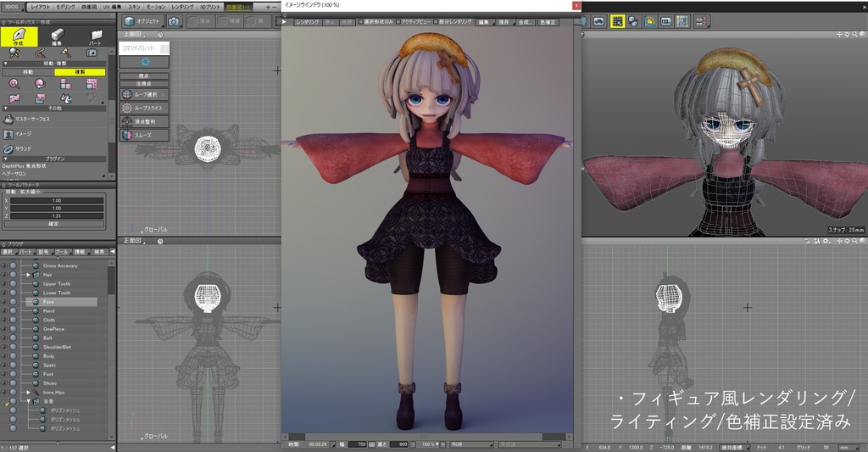Click Loop Slice (ループスライス) in the command palette
The image size is (868, 452).
[144, 108]
